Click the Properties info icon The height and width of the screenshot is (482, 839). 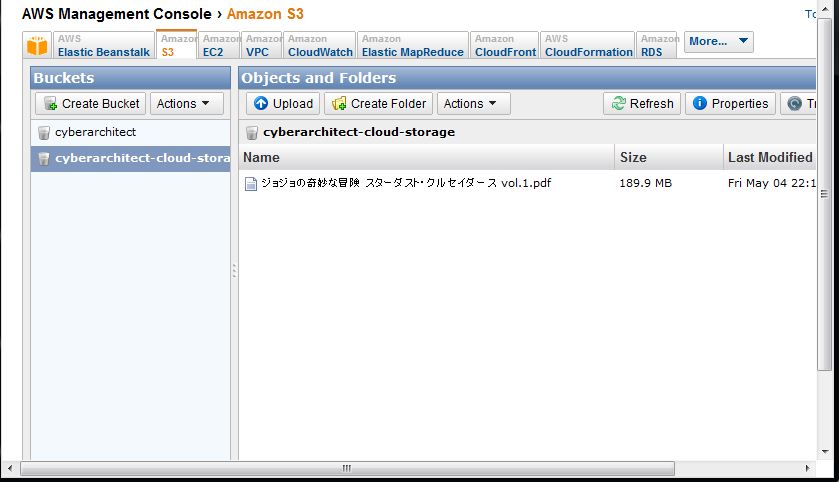coord(699,103)
